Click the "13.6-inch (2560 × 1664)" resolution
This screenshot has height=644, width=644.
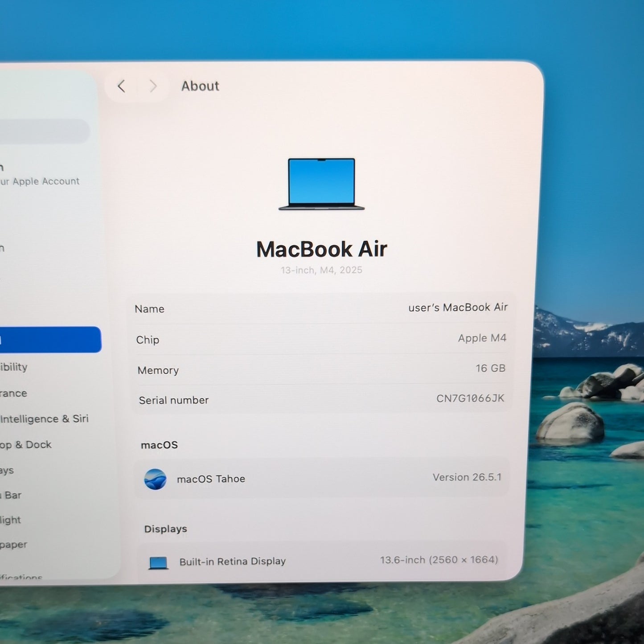439,560
